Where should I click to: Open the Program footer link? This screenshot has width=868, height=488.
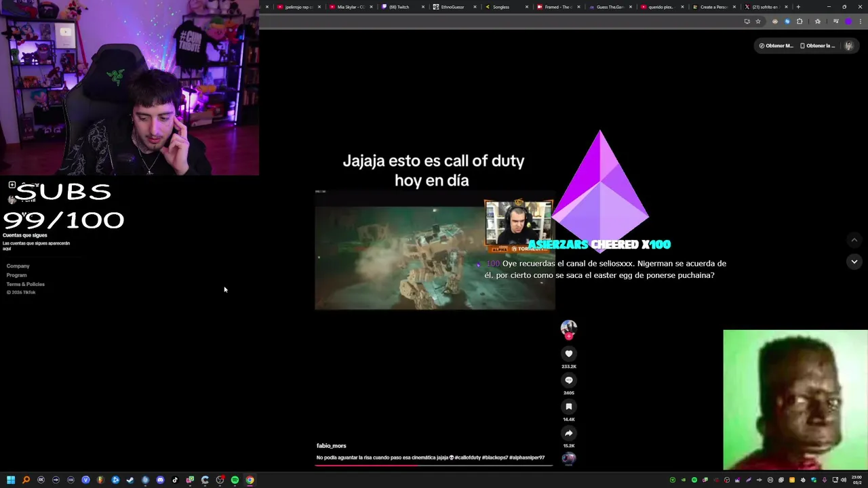pyautogui.click(x=17, y=275)
